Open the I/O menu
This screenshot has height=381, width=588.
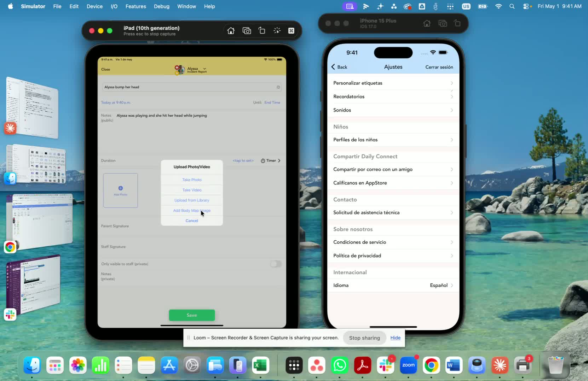coord(114,6)
